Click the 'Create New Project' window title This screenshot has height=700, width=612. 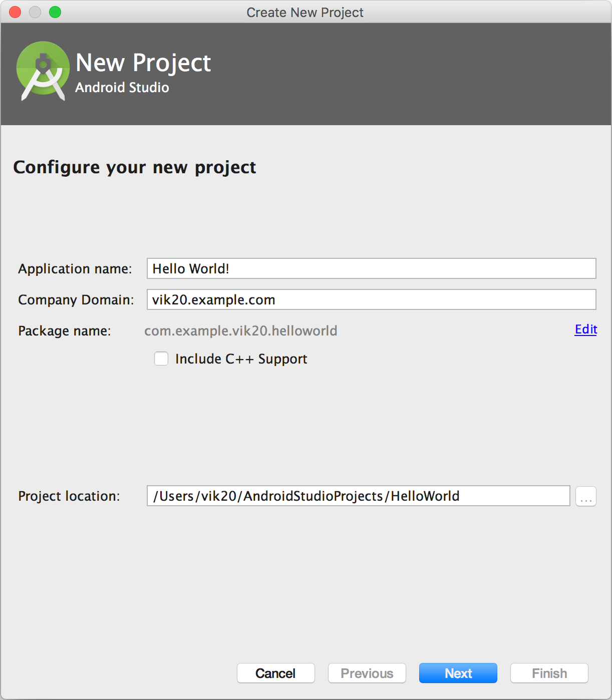(305, 13)
